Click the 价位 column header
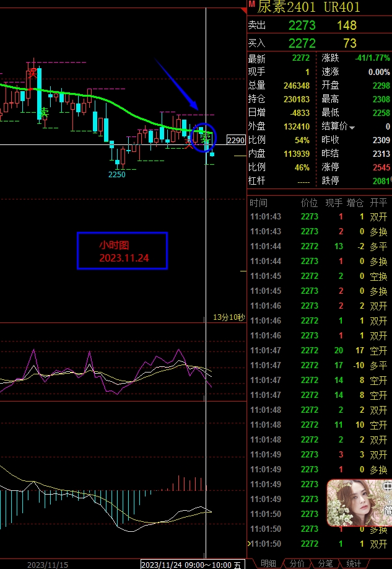 point(309,203)
